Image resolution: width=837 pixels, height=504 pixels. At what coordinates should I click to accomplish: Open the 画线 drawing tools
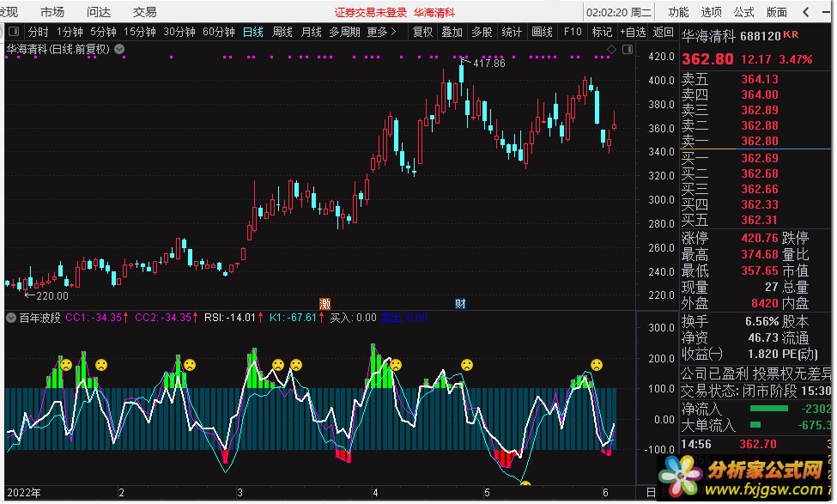coord(542,32)
